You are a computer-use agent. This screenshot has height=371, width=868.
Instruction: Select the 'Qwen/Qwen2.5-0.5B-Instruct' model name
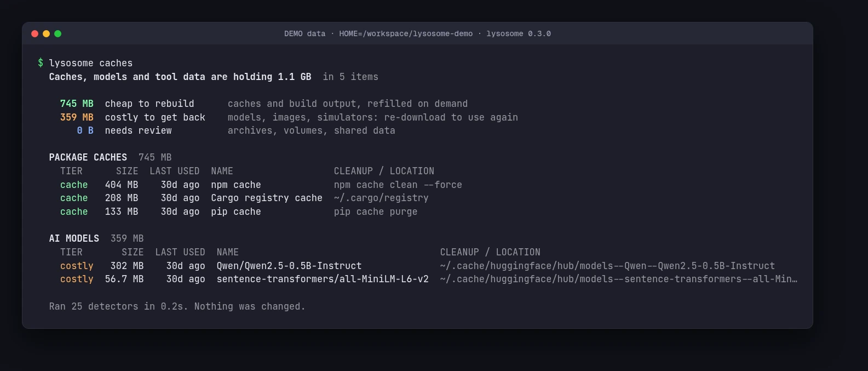point(289,266)
